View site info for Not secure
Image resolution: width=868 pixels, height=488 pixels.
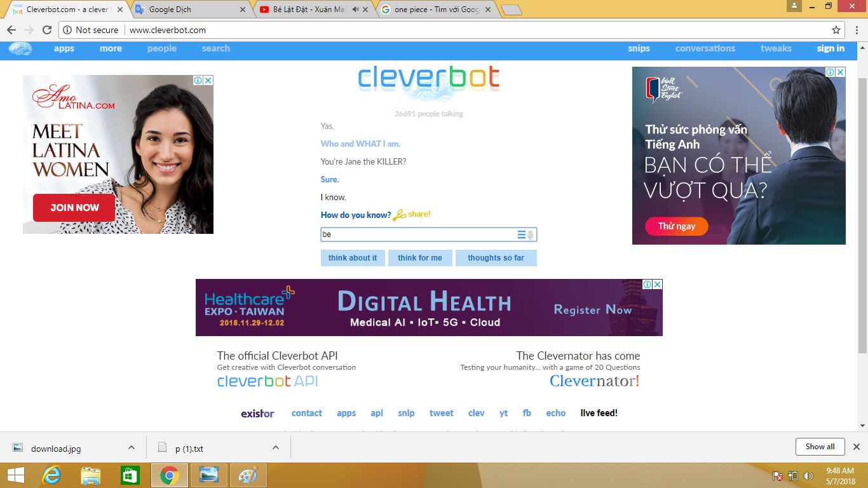90,30
